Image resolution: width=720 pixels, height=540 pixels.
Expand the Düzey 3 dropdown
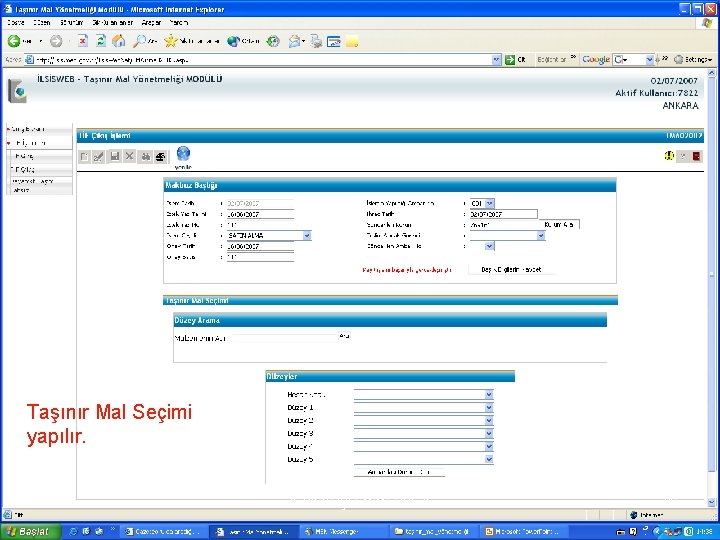coord(489,433)
